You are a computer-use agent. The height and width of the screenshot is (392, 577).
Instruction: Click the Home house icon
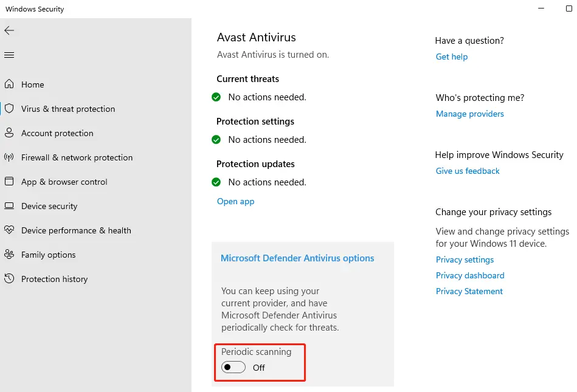coord(9,84)
